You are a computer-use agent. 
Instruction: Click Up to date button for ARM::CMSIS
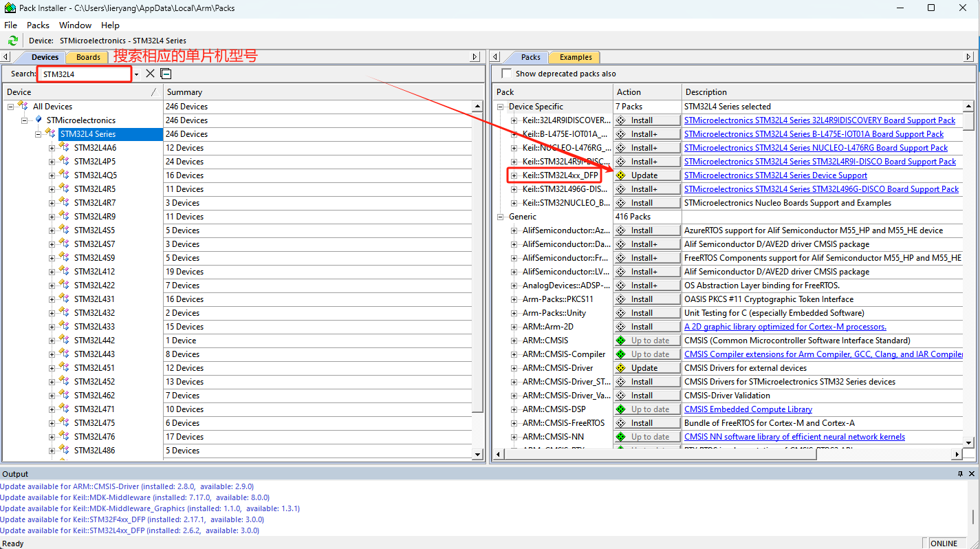pyautogui.click(x=646, y=341)
